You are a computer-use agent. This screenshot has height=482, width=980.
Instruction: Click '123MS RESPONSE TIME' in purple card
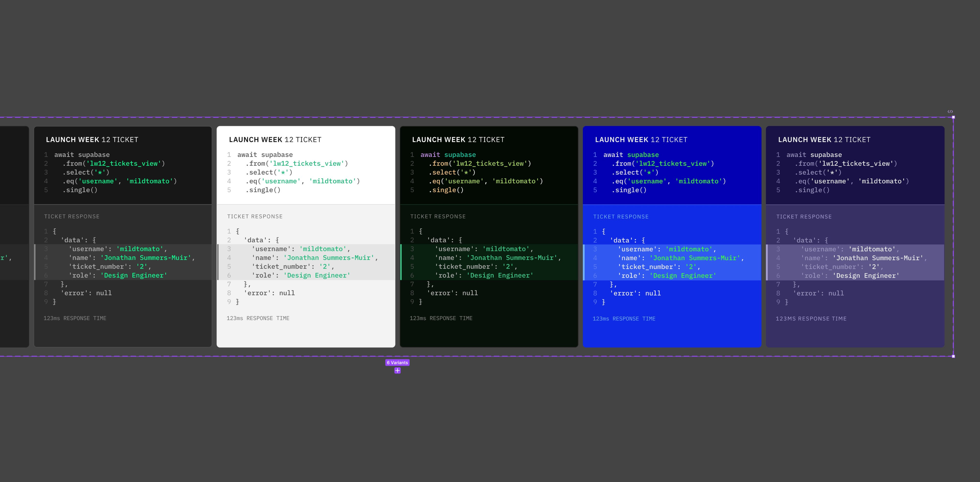[811, 319]
